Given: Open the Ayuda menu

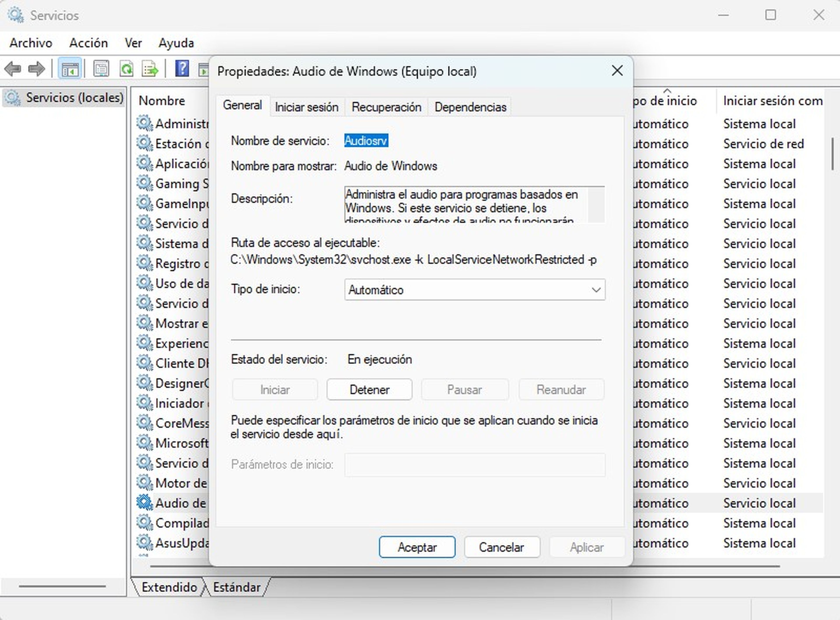Looking at the screenshot, I should point(176,43).
